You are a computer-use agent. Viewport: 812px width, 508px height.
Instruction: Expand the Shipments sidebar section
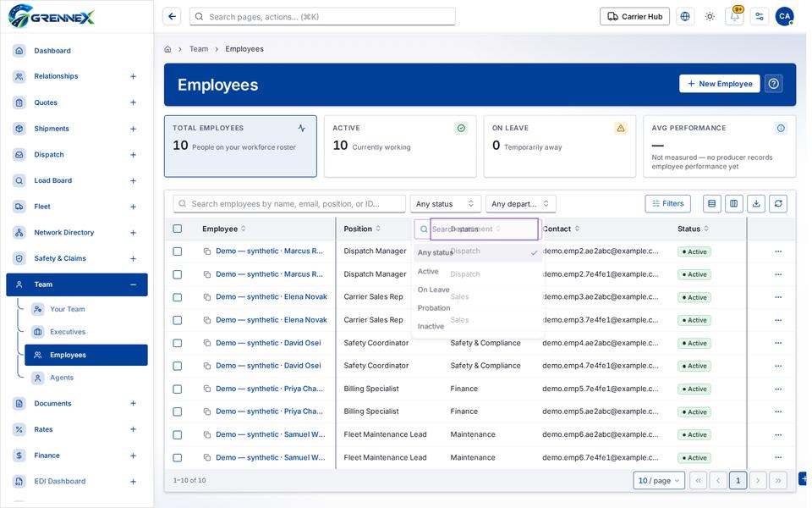click(133, 129)
